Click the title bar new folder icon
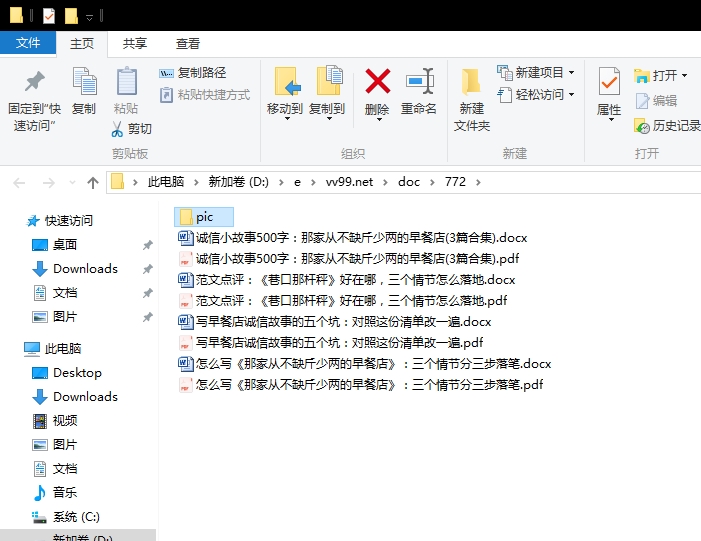The height and width of the screenshot is (541, 701). pyautogui.click(x=71, y=16)
